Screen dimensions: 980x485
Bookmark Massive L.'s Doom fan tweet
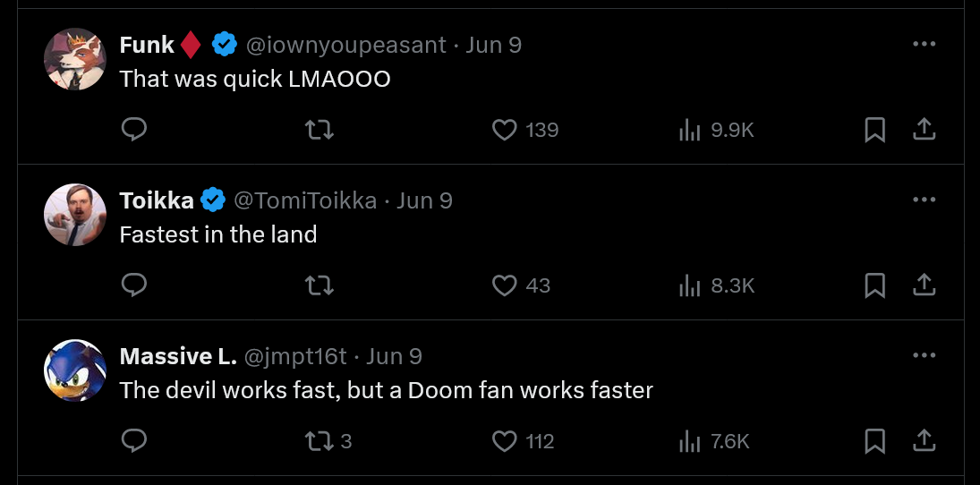pyautogui.click(x=874, y=441)
